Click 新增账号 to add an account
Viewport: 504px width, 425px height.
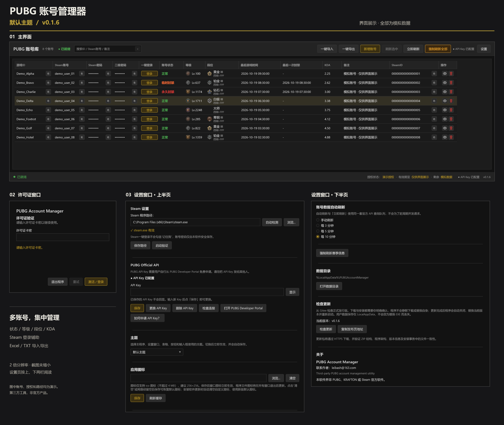pos(370,49)
